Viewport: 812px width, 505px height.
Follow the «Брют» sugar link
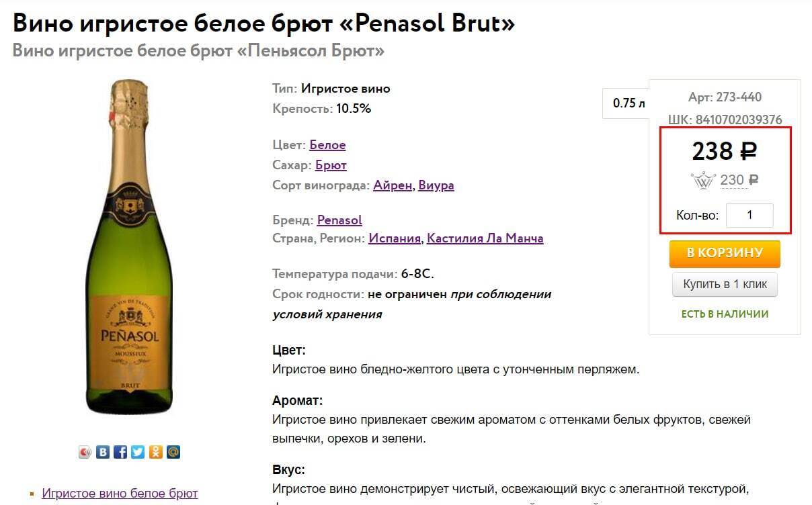pyautogui.click(x=331, y=165)
